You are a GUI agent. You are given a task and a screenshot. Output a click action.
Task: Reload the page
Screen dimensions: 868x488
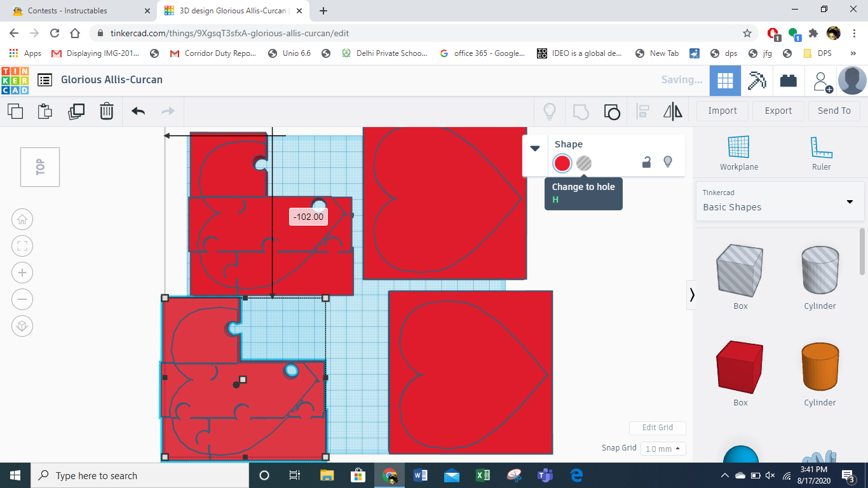click(55, 33)
